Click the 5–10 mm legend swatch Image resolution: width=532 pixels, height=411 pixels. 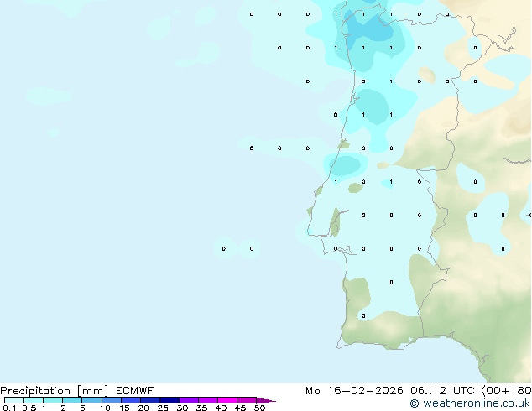pyautogui.click(x=91, y=400)
